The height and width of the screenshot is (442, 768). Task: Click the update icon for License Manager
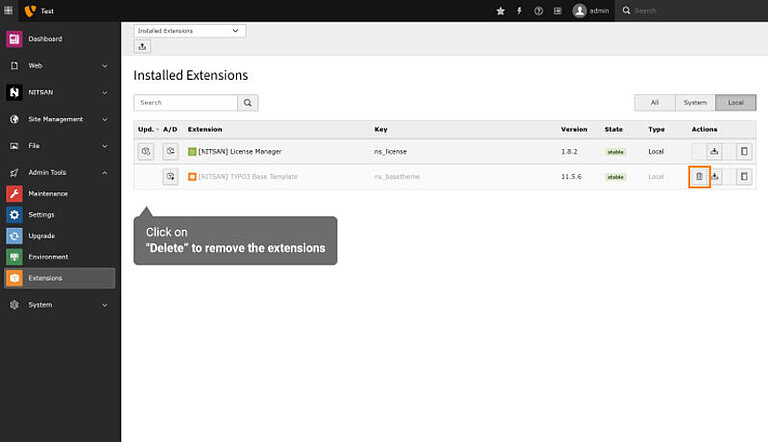(x=146, y=152)
